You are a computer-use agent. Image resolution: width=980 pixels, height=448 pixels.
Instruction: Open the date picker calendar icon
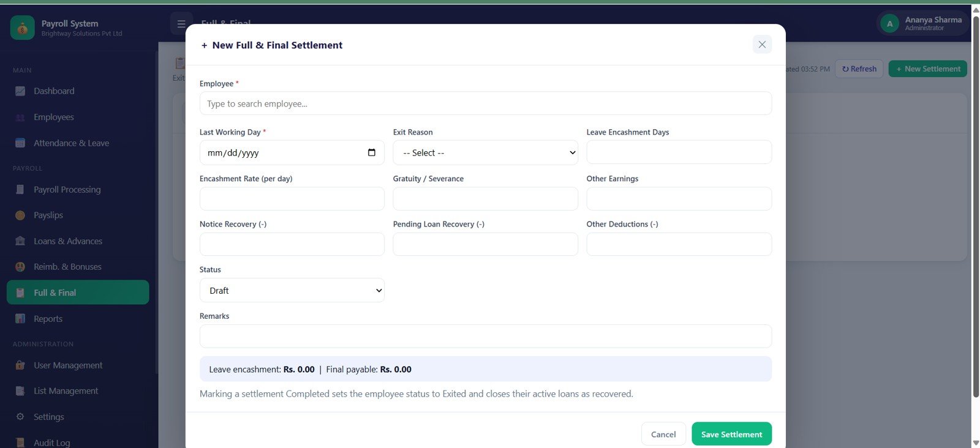coord(372,152)
